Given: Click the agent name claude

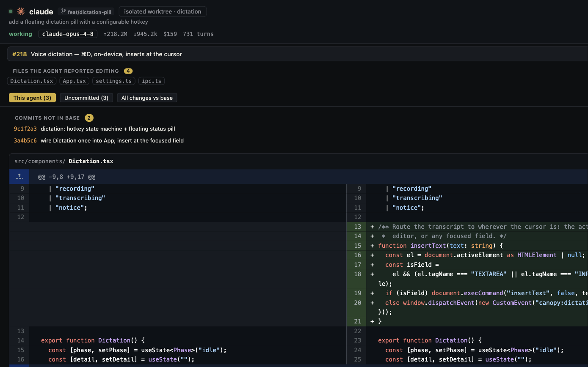Looking at the screenshot, I should 41,11.
